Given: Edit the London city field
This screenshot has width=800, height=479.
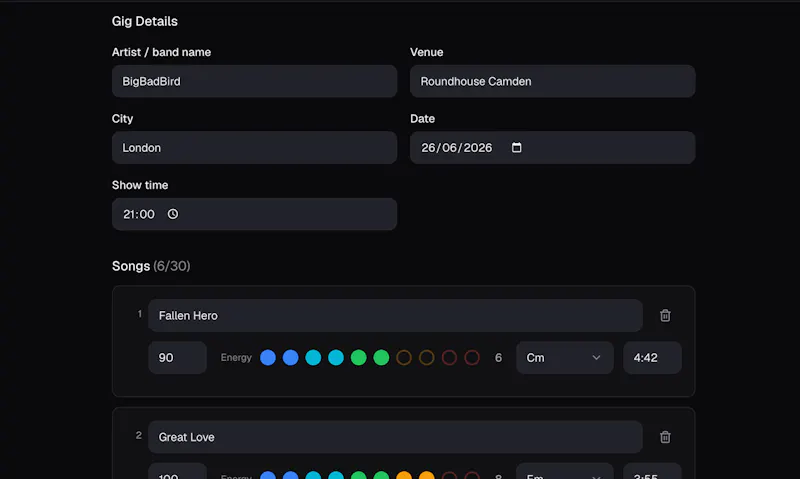Looking at the screenshot, I should pyautogui.click(x=254, y=147).
